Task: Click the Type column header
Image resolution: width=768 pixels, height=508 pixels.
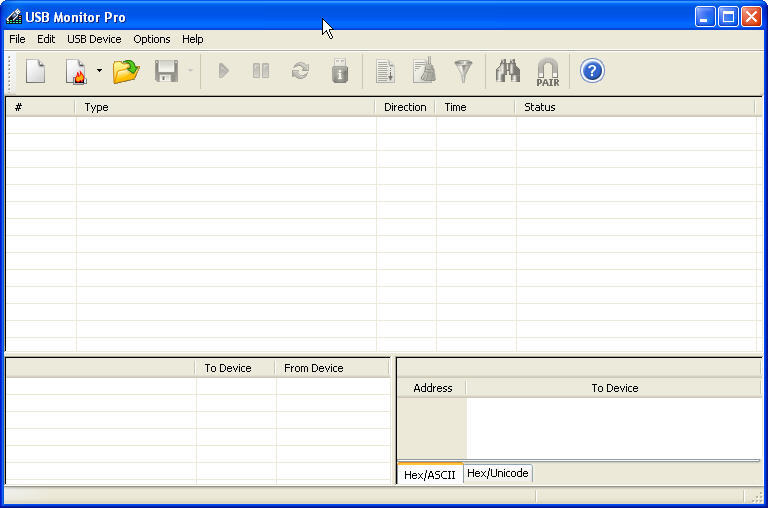Action: (225, 107)
